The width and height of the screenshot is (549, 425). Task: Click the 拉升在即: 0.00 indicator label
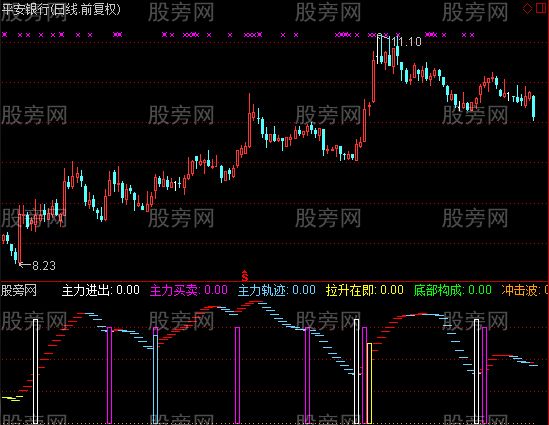click(x=364, y=290)
